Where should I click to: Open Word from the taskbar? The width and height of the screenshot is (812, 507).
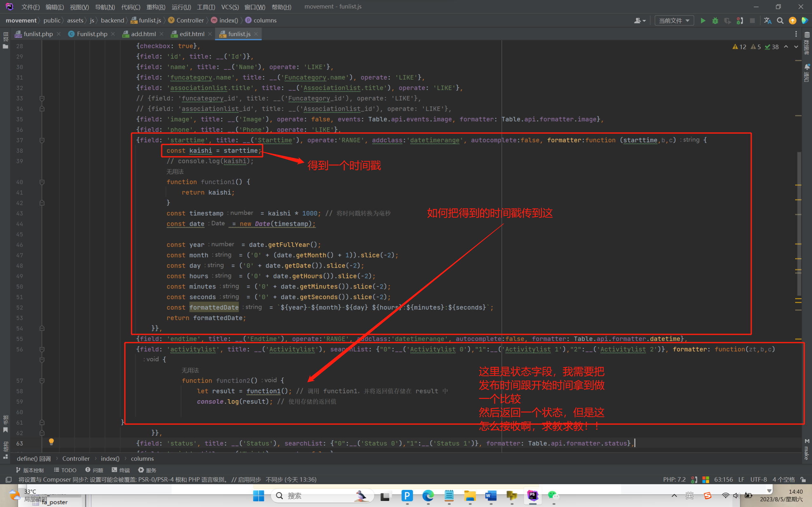491,496
